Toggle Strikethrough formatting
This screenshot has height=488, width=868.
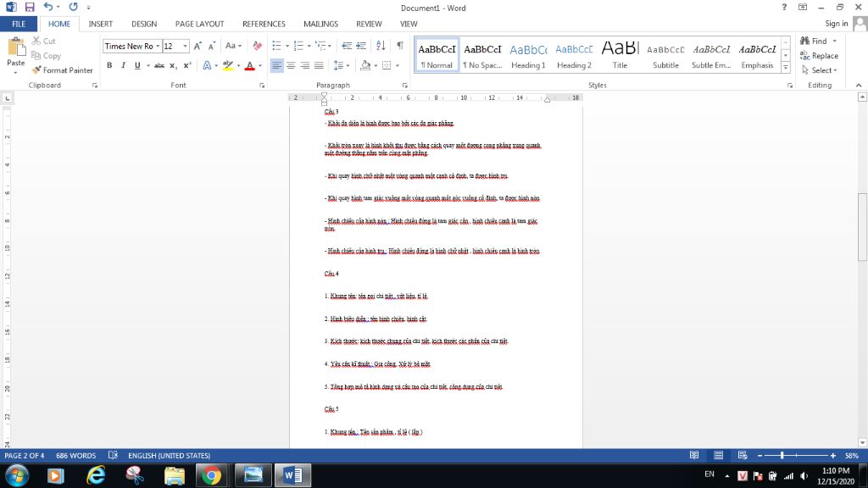pos(159,65)
